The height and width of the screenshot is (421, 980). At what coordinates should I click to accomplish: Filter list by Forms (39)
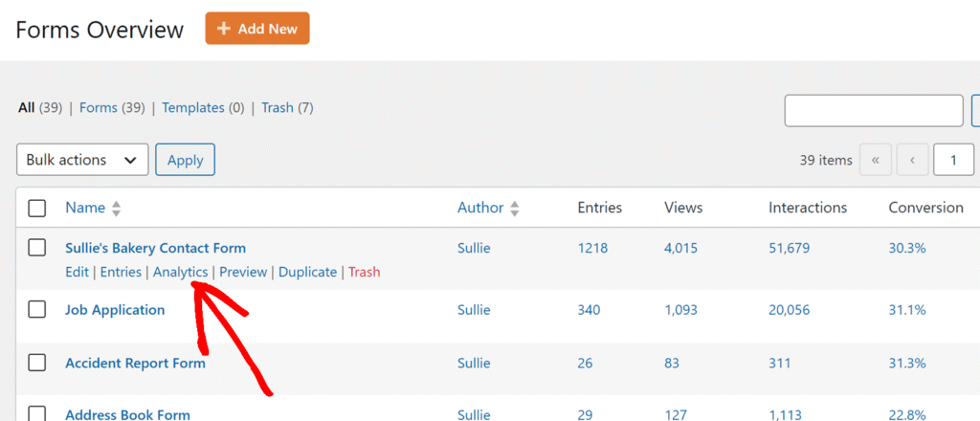112,108
